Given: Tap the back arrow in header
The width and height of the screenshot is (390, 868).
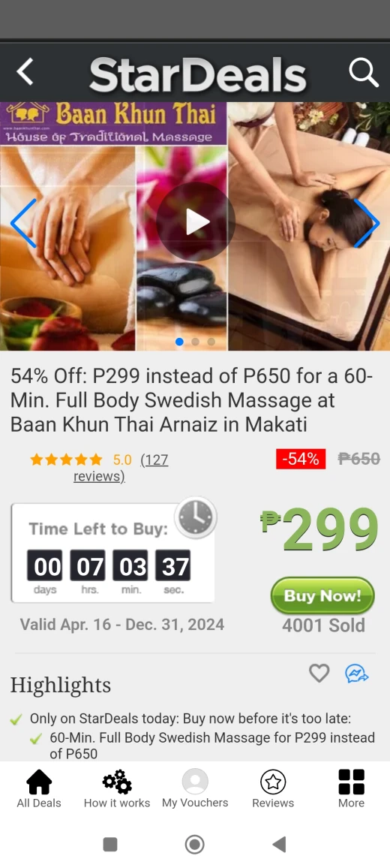Looking at the screenshot, I should pos(25,72).
